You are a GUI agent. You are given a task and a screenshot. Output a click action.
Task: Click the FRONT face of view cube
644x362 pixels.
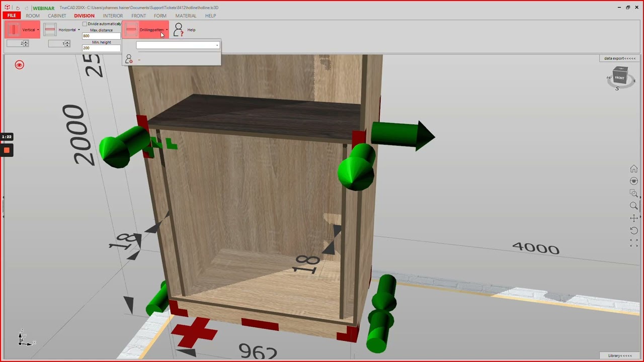[x=619, y=78]
